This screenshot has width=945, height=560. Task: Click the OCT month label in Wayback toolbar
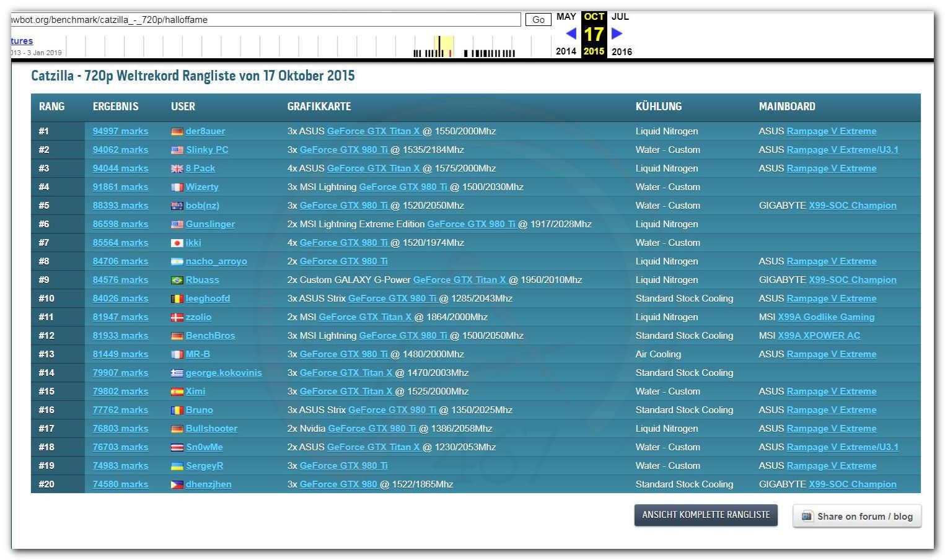(x=594, y=17)
